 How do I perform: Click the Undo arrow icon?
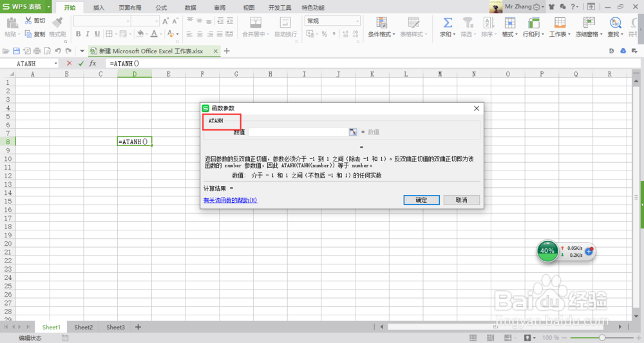pyautogui.click(x=58, y=51)
